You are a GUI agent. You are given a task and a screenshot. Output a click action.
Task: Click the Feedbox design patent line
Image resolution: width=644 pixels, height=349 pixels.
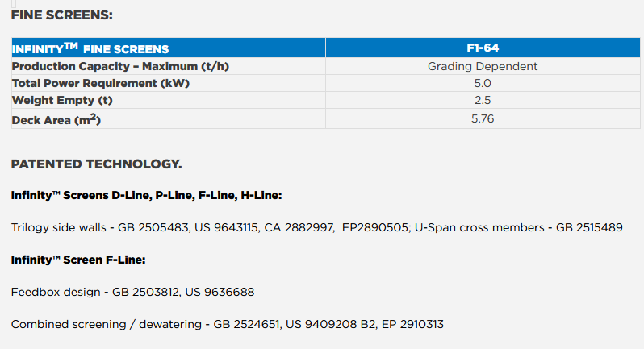[x=133, y=292]
